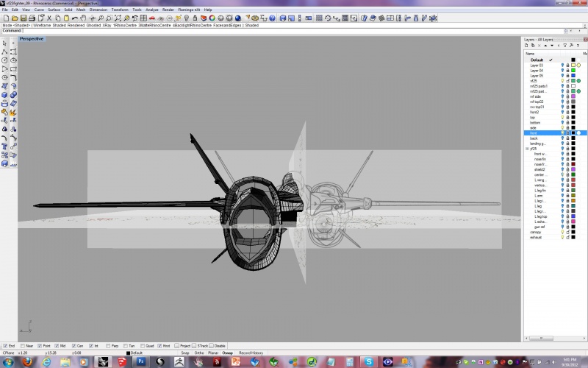Toggle the End osnap checkbox
The image size is (588, 368).
tap(5, 346)
